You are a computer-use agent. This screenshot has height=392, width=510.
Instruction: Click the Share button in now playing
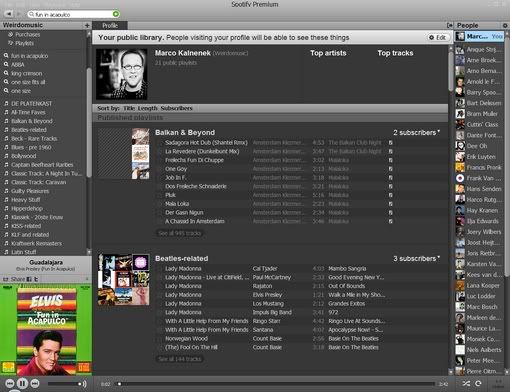coord(14,279)
